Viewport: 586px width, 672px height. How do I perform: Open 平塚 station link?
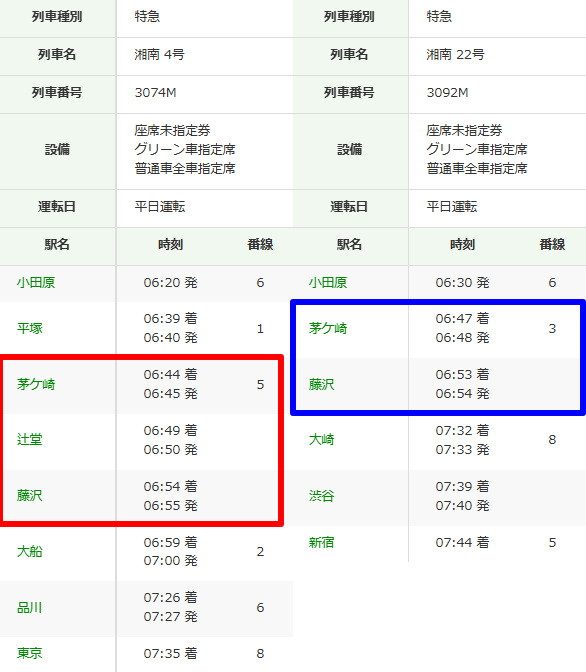click(x=30, y=328)
